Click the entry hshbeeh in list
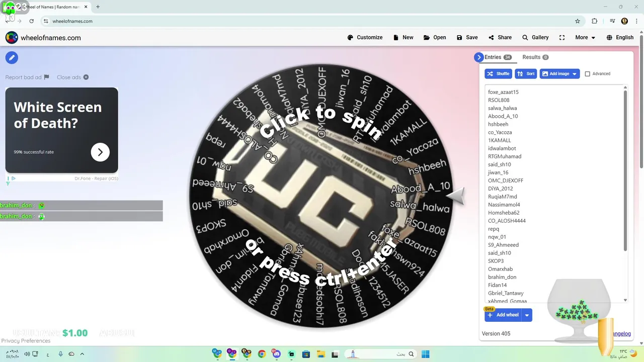The height and width of the screenshot is (362, 644). [x=498, y=124]
